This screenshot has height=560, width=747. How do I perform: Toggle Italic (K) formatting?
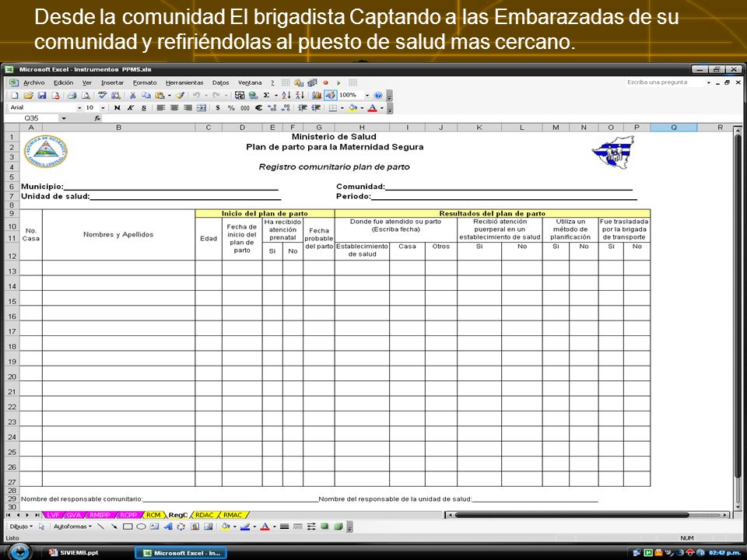(130, 107)
